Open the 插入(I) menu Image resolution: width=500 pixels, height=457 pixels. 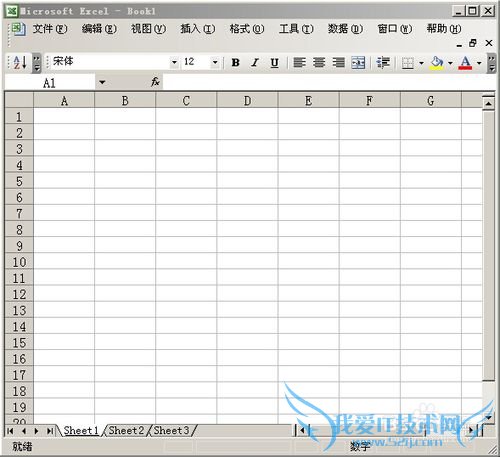click(x=198, y=29)
